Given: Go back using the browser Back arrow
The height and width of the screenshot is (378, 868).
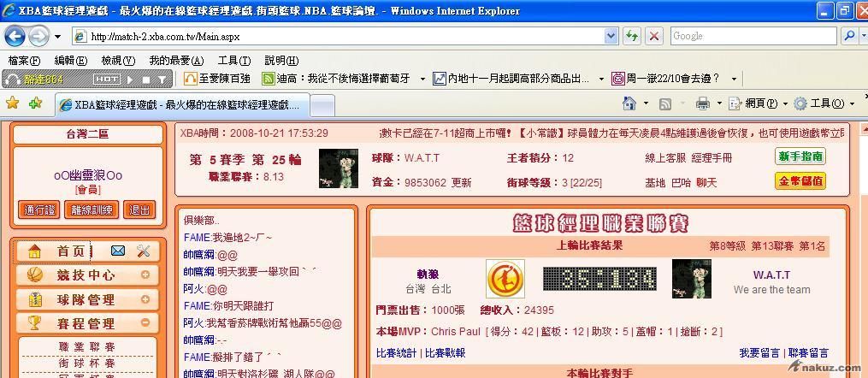Looking at the screenshot, I should pyautogui.click(x=15, y=37).
